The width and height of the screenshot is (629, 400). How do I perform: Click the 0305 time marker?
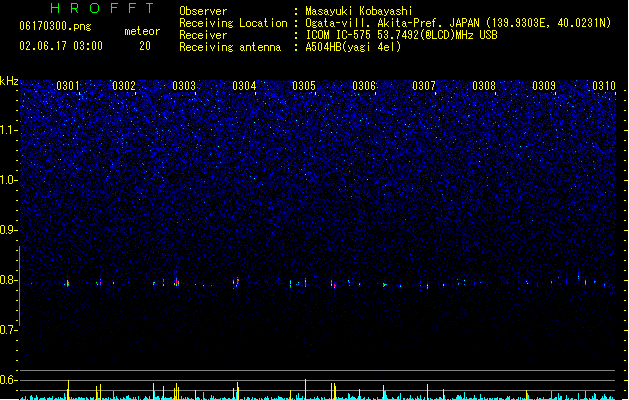point(304,86)
